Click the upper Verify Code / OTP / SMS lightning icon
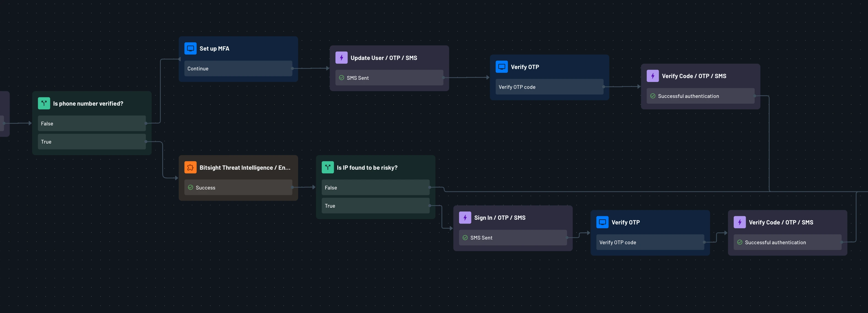The height and width of the screenshot is (313, 868). (x=653, y=76)
